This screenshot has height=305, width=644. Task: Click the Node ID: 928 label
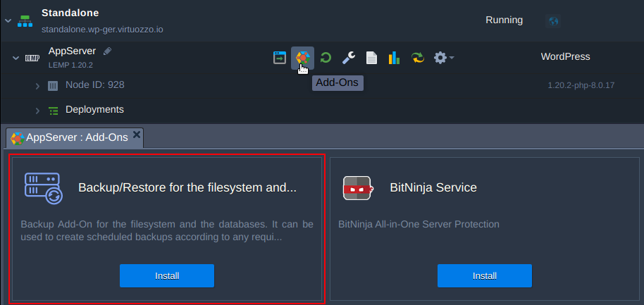(x=95, y=85)
